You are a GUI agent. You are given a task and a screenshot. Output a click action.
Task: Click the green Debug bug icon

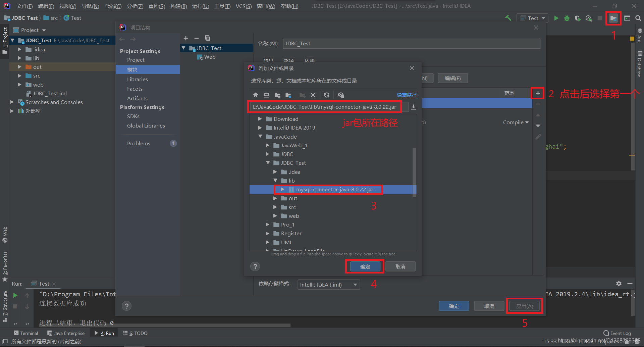567,18
